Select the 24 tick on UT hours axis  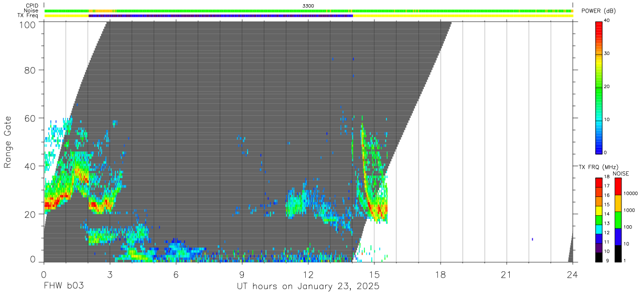pos(573,274)
